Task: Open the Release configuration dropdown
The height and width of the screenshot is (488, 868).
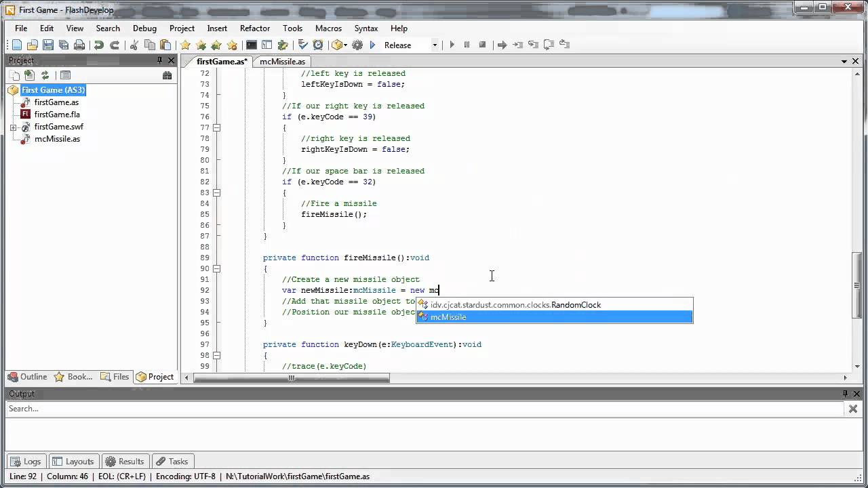Action: (x=434, y=45)
